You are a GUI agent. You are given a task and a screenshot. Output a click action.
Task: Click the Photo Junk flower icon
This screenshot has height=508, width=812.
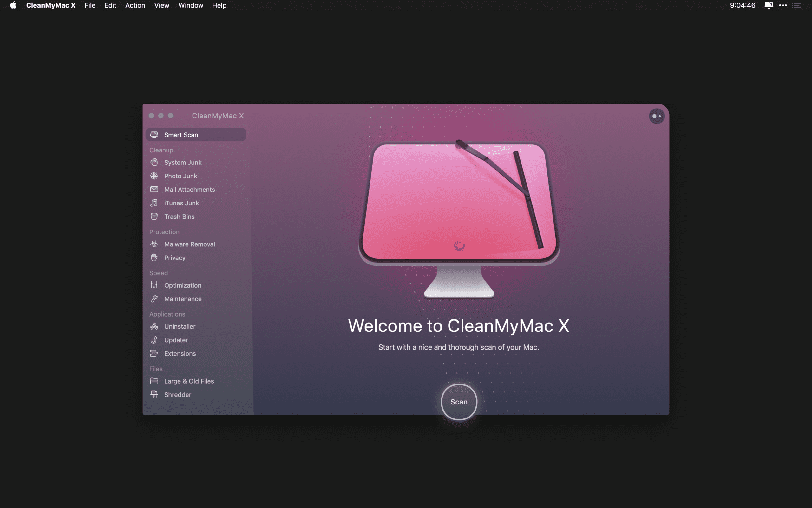(154, 176)
